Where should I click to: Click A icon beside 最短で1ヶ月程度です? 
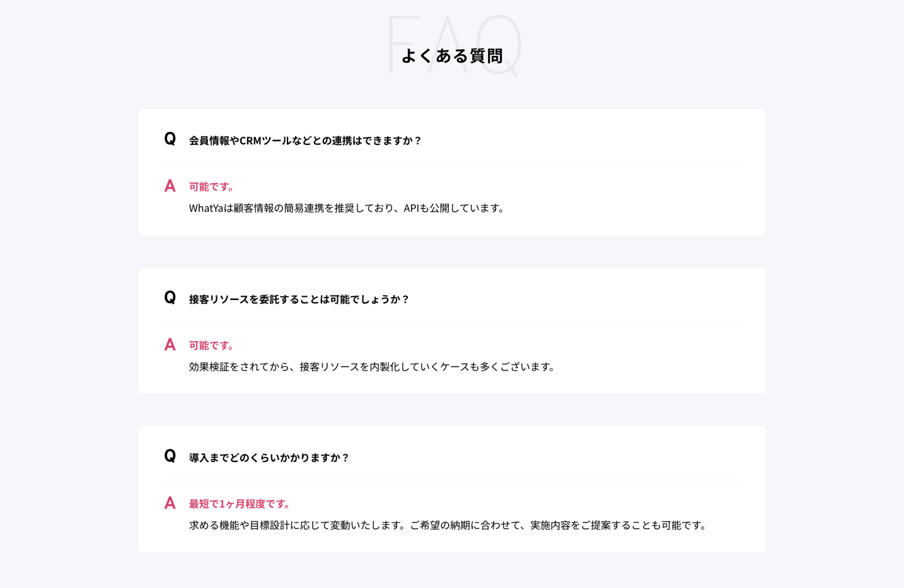pyautogui.click(x=170, y=503)
